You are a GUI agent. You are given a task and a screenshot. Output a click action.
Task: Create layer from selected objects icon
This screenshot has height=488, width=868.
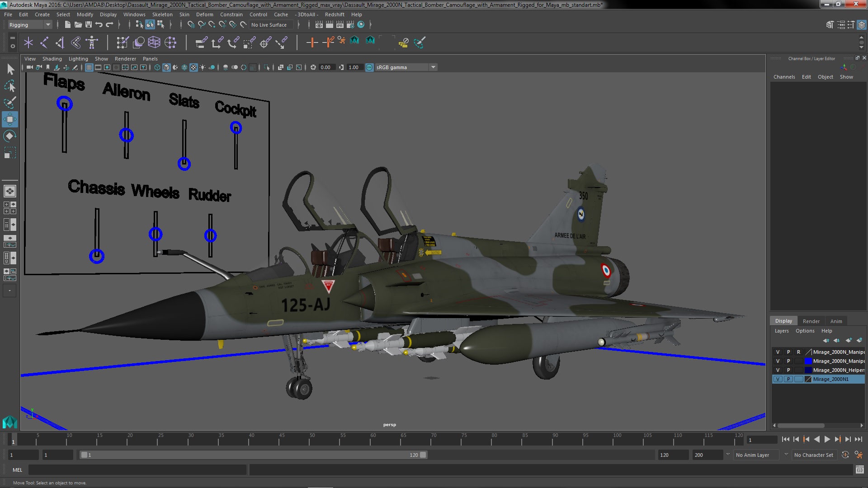[859, 340]
